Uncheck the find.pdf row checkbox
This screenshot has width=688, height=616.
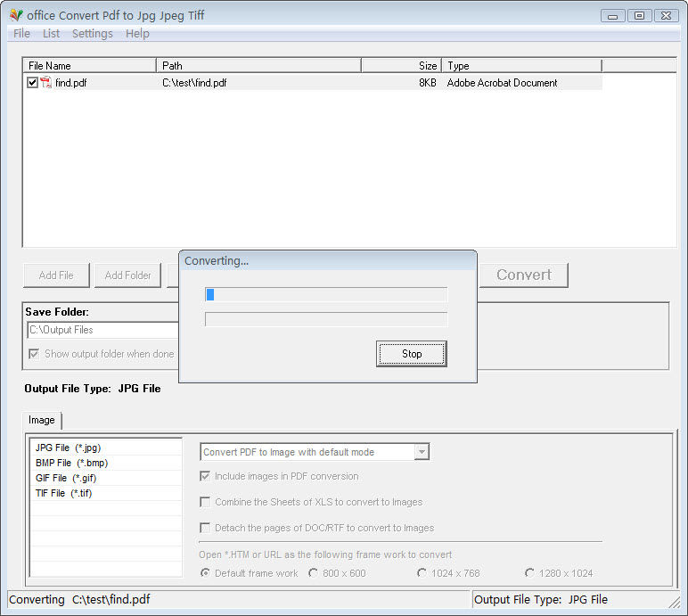(x=32, y=83)
